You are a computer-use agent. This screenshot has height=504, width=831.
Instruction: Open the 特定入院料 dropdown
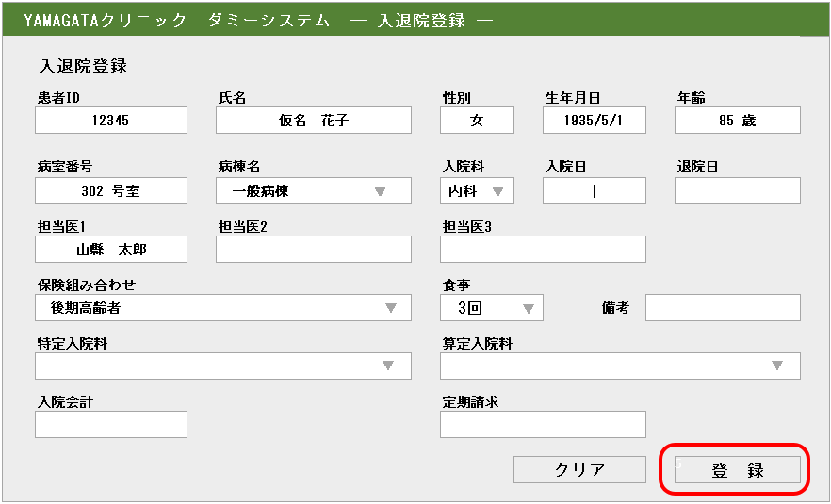222,366
